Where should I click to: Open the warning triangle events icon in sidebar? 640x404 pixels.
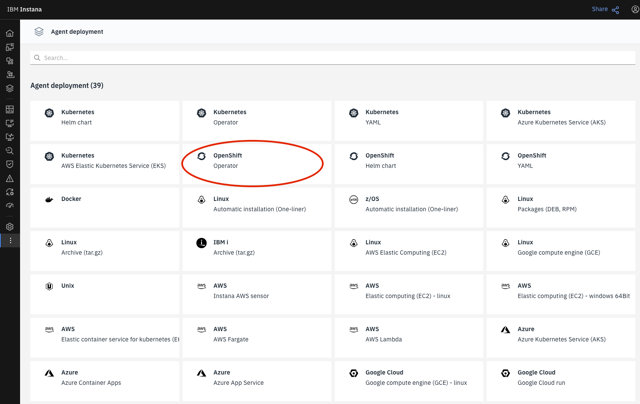[x=10, y=178]
